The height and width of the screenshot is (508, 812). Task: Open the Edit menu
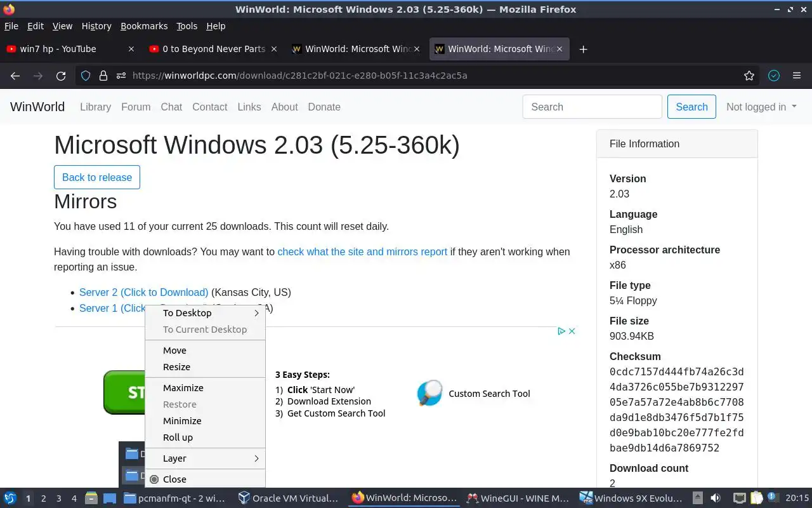(x=36, y=26)
